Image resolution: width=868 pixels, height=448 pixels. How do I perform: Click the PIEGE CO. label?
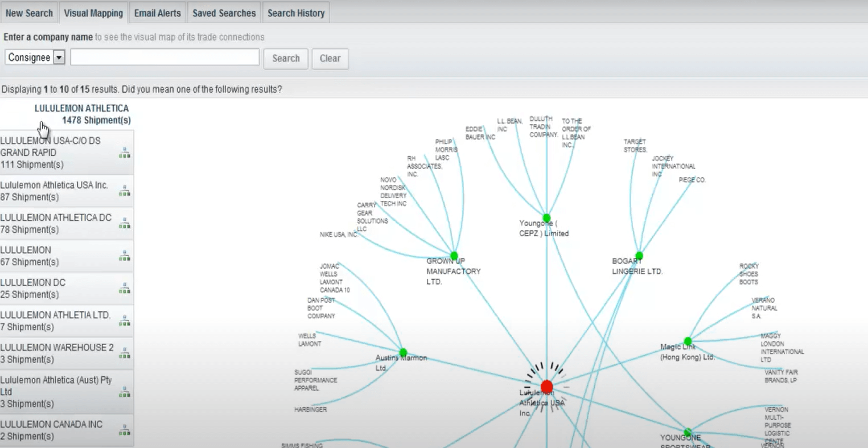click(692, 180)
